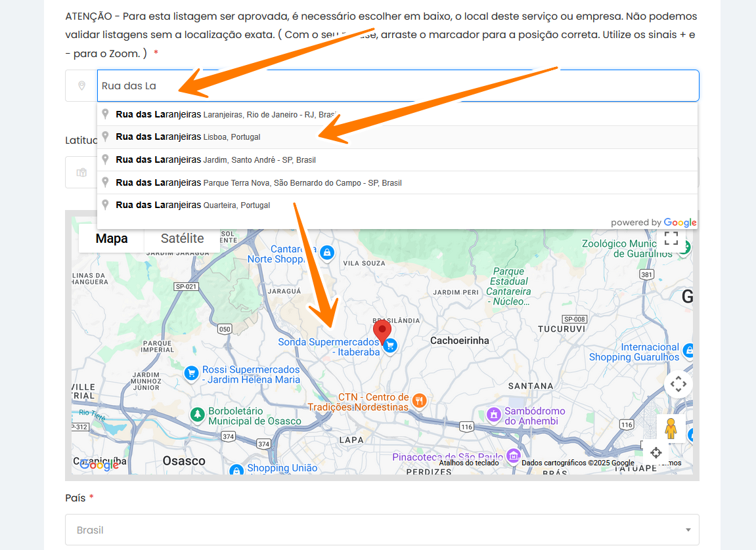This screenshot has width=756, height=550.
Task: Click the map icon beside latitude field
Action: 81,173
